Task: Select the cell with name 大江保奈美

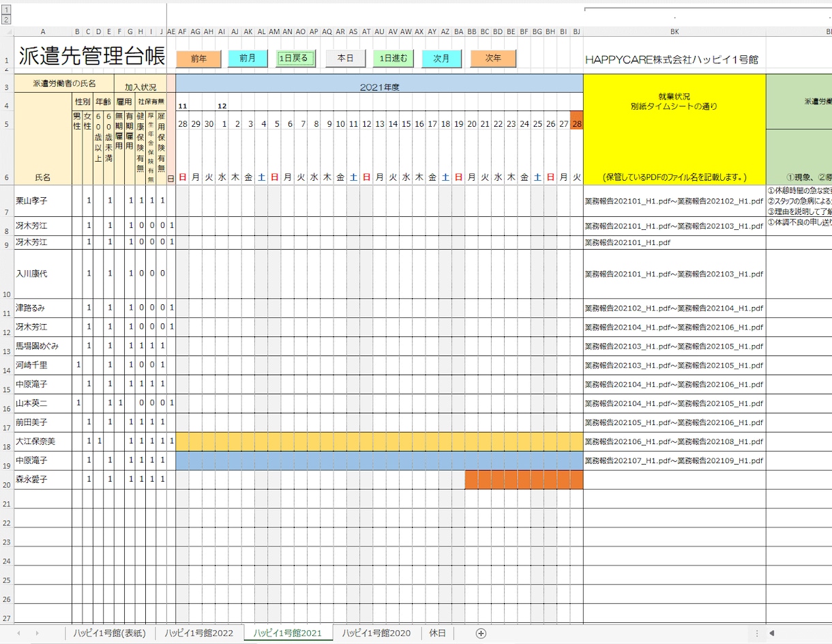Action: 43,441
